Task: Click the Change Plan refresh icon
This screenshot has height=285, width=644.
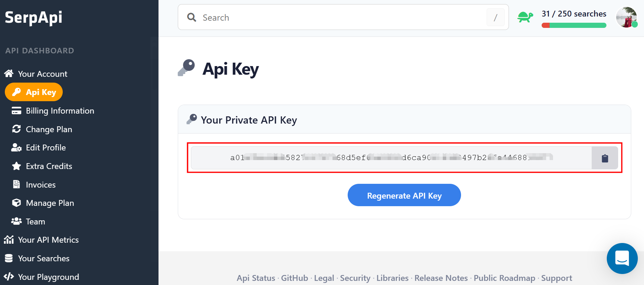Action: [x=16, y=129]
